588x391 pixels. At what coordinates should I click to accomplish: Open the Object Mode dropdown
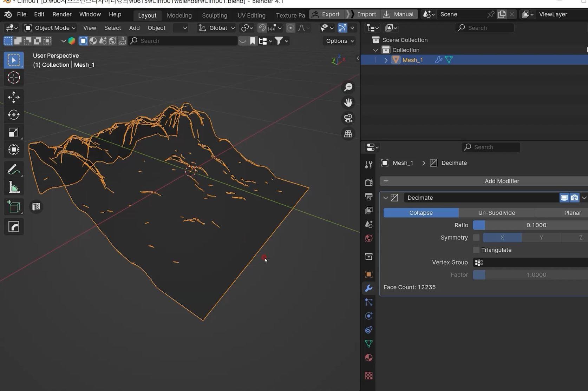coord(50,28)
